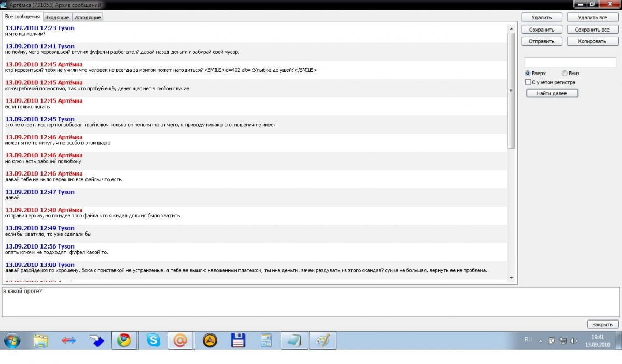
Task: Click the Удалить button
Action: coord(542,18)
